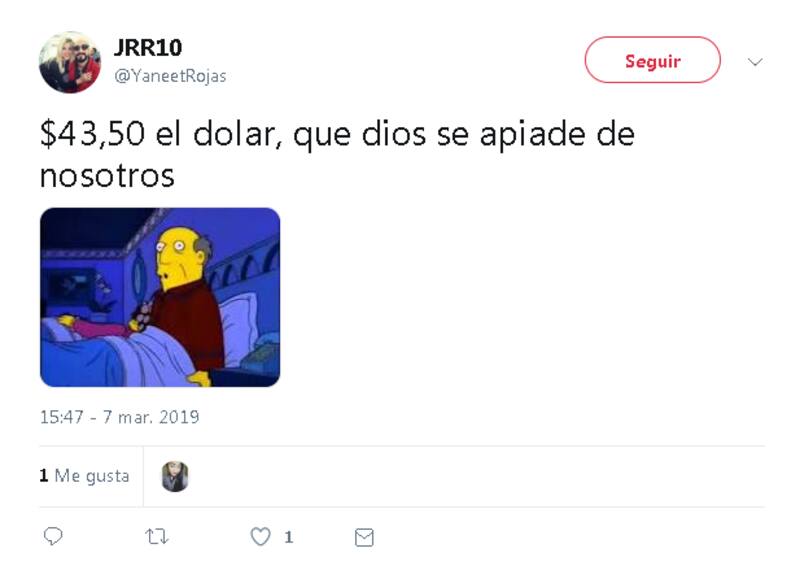Screen dimensions: 800x583
Task: Retweet using the arrows icon
Action: 157,537
